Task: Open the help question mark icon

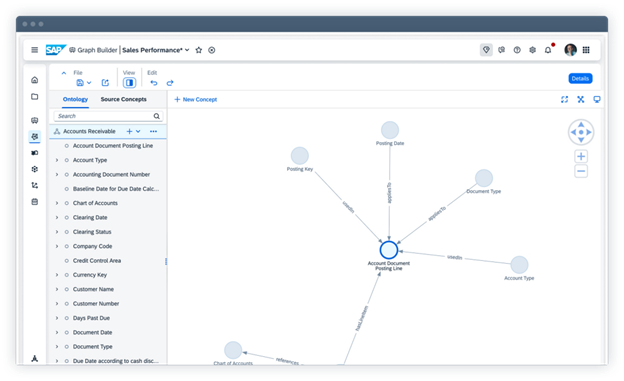Action: click(517, 50)
